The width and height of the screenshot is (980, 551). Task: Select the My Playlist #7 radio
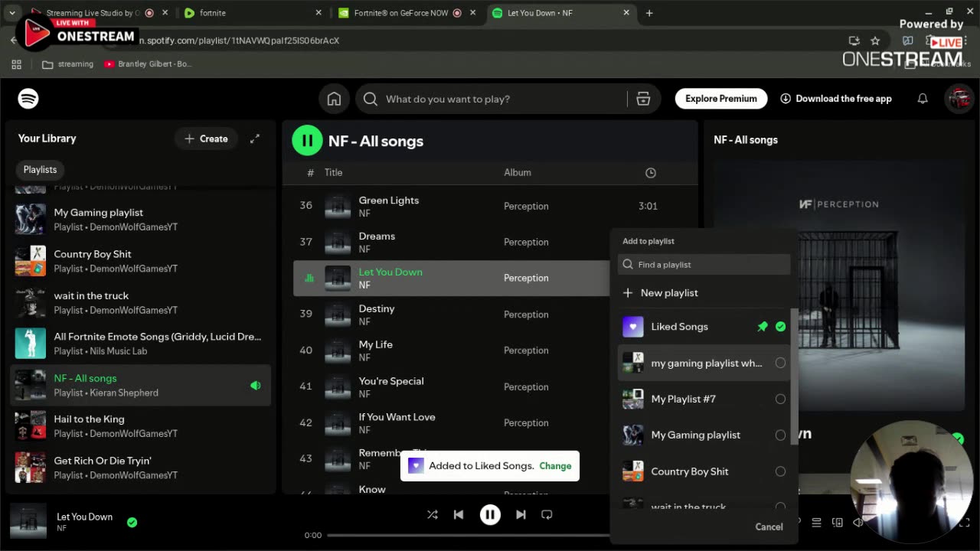click(780, 399)
